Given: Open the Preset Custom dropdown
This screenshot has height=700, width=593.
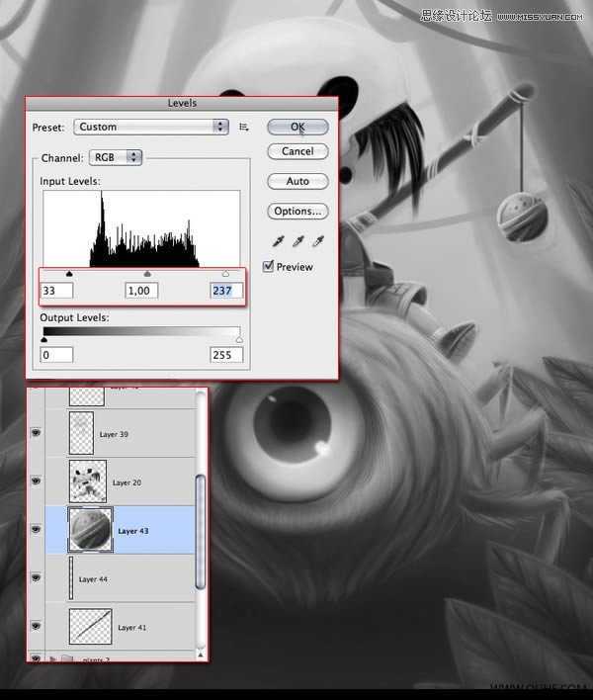Looking at the screenshot, I should click(151, 127).
